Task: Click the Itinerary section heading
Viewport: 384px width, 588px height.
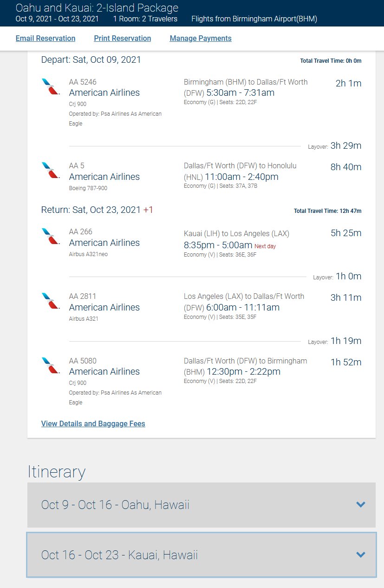Action: 57,471
